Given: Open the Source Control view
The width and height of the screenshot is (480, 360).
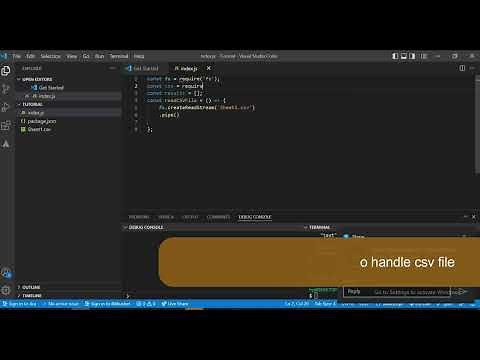Looking at the screenshot, I should point(6,89).
